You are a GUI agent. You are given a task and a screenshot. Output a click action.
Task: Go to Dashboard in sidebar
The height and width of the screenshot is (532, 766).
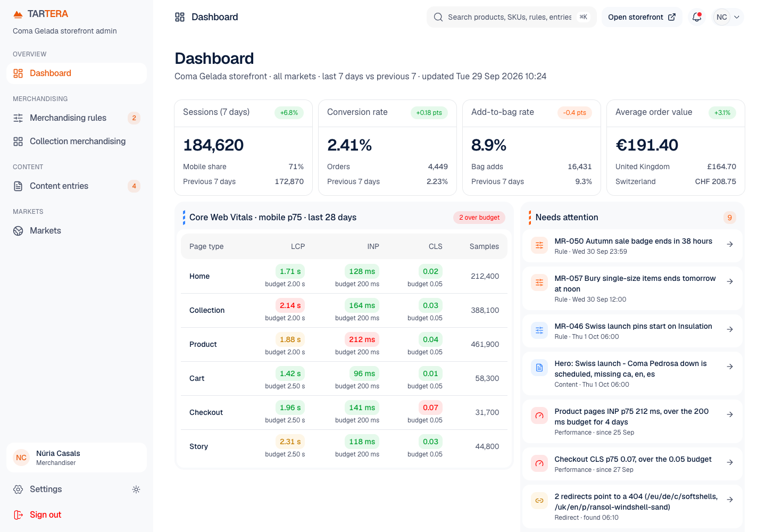click(77, 73)
